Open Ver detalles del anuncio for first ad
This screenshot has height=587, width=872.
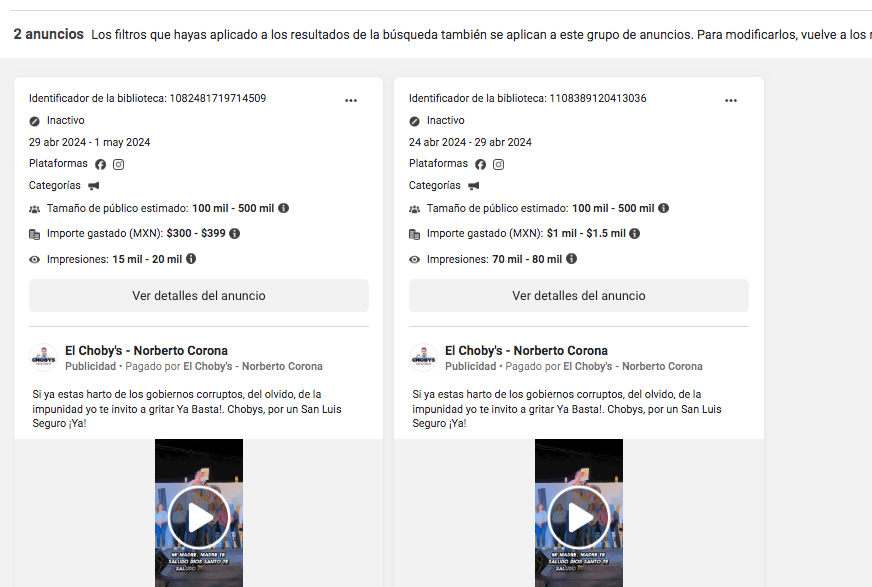point(198,296)
